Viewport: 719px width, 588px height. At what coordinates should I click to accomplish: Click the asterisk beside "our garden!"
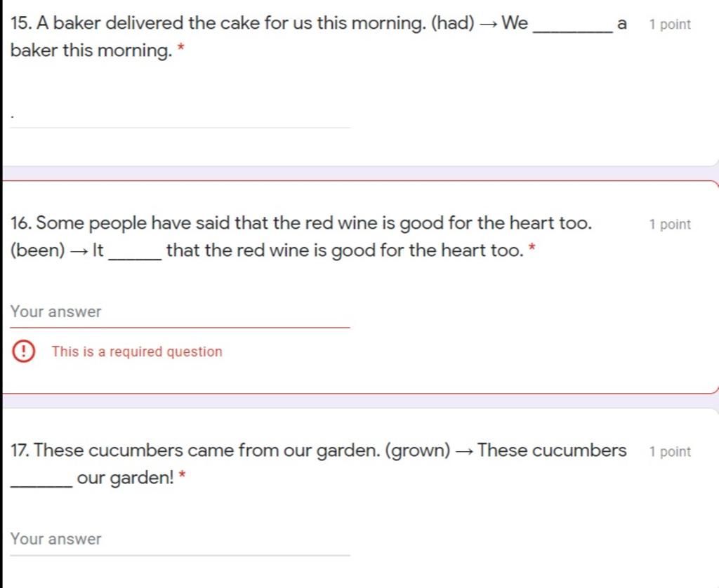point(183,476)
